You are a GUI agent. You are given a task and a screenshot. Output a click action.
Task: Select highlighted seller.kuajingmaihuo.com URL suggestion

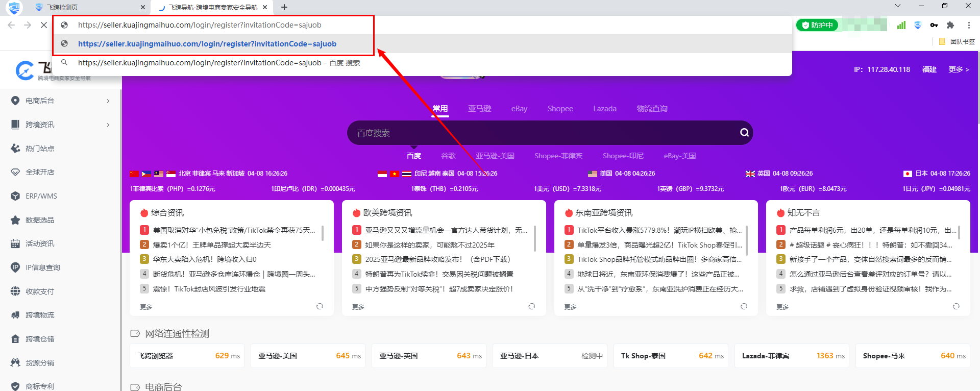coord(422,44)
